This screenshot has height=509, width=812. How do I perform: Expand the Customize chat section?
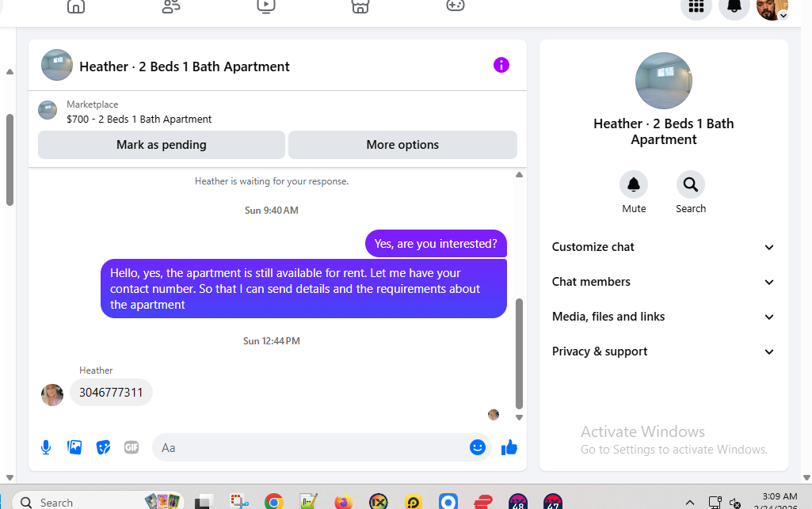[x=663, y=247]
